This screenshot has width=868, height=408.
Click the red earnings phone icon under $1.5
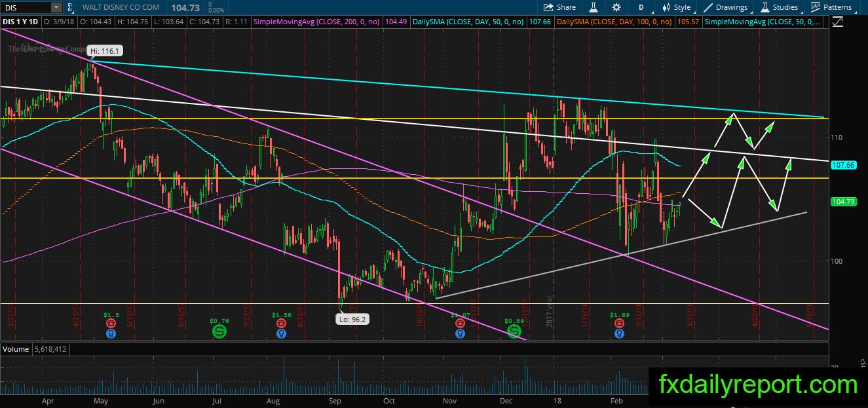(111, 324)
